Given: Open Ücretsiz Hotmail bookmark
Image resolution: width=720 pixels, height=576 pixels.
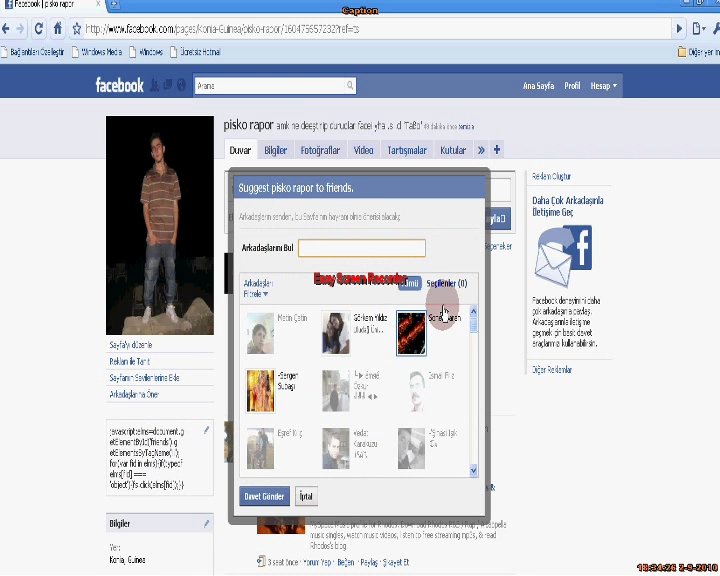Looking at the screenshot, I should (195, 52).
